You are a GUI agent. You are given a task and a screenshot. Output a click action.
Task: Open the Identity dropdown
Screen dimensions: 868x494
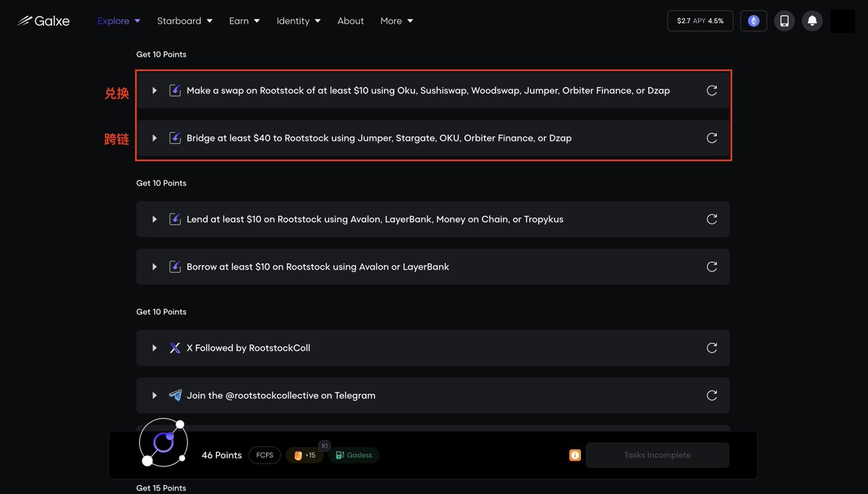pyautogui.click(x=298, y=21)
